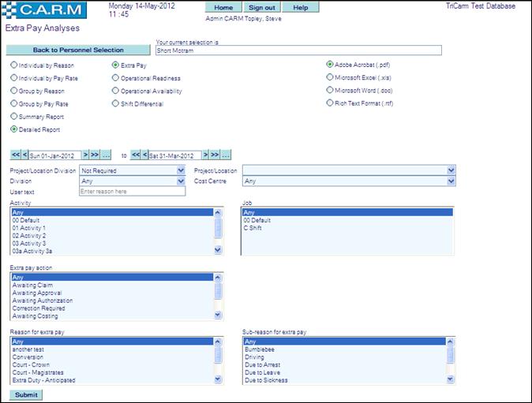Viewport: 532px width, 403px height.
Task: Jump end date forward with double-right arrow
Action: [x=215, y=155]
